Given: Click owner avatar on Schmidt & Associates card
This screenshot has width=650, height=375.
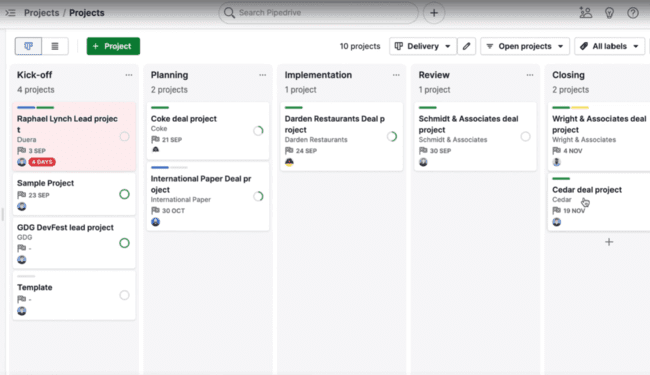Looking at the screenshot, I should coord(423,162).
